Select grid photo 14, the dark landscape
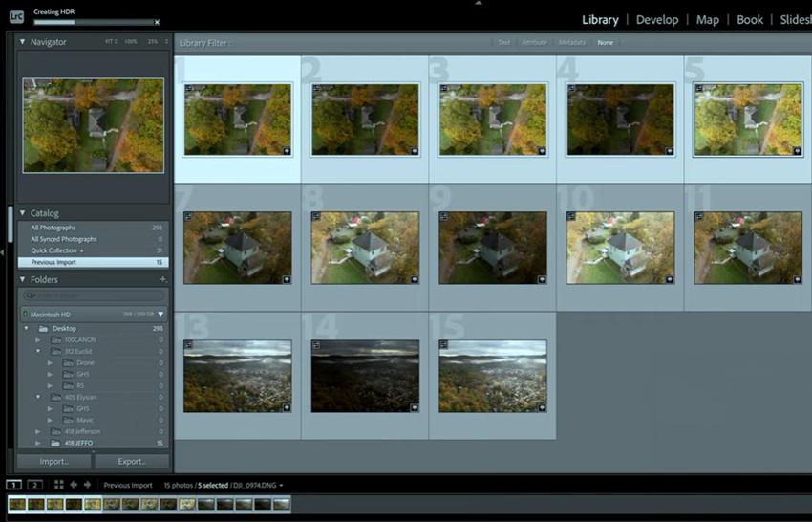812x522 pixels. click(365, 377)
